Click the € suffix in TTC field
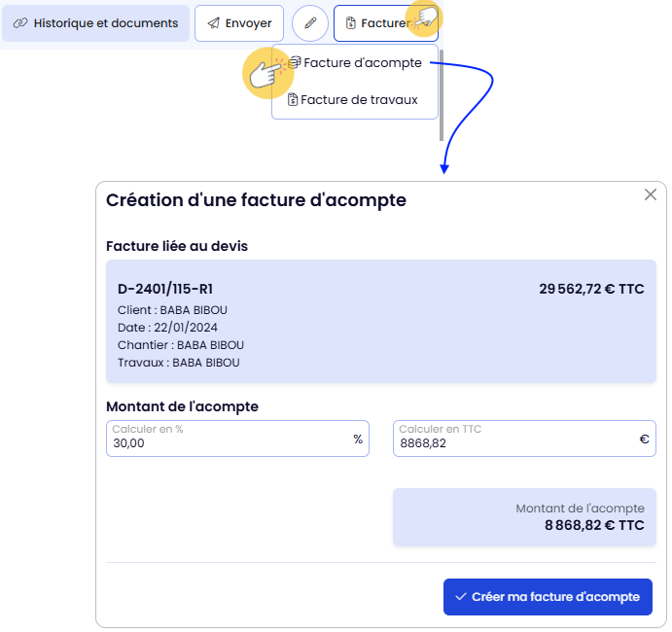 [x=644, y=439]
